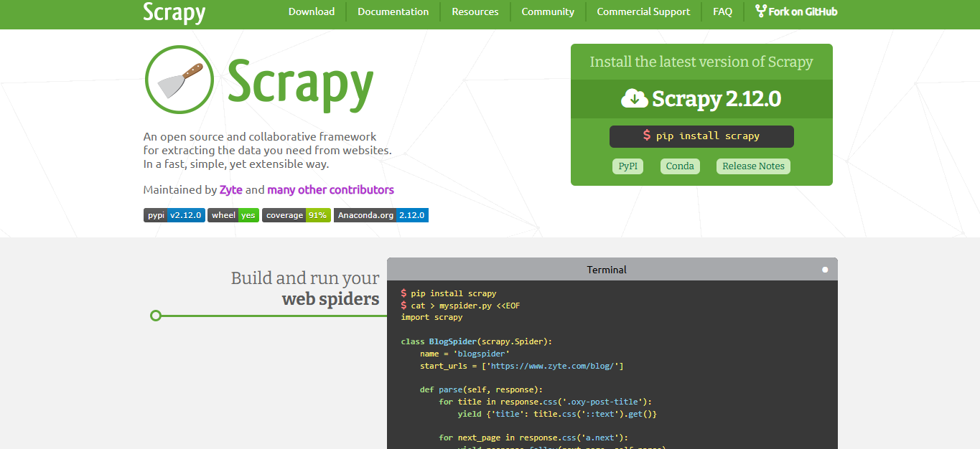Click the Install the latest version heading
This screenshot has width=980, height=449.
click(701, 62)
